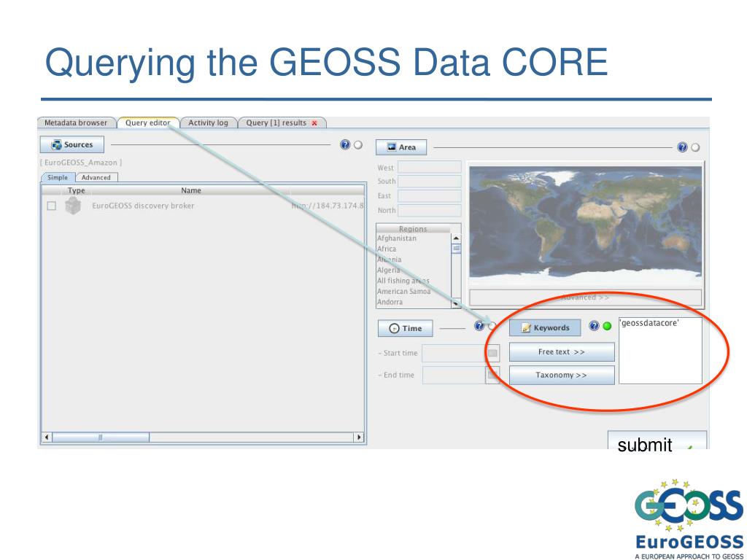Select the Advanced sources tab
Viewport: 747px width, 560px height.
pos(96,177)
